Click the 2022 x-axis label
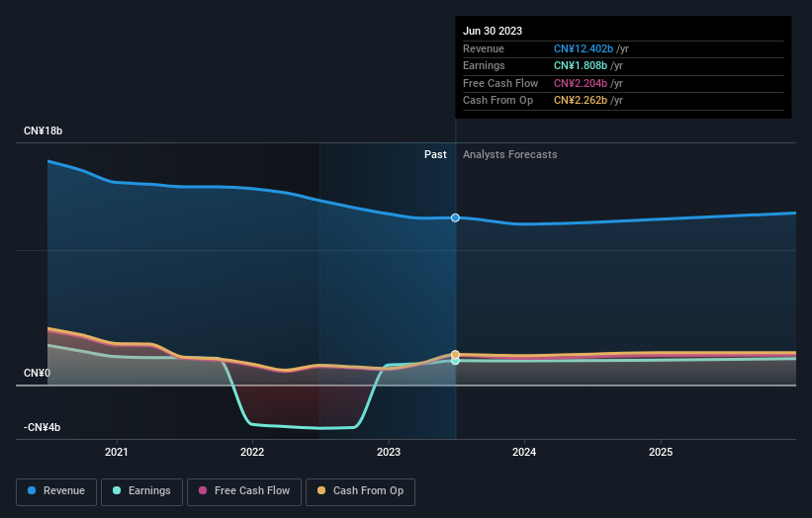The height and width of the screenshot is (518, 812). [252, 453]
